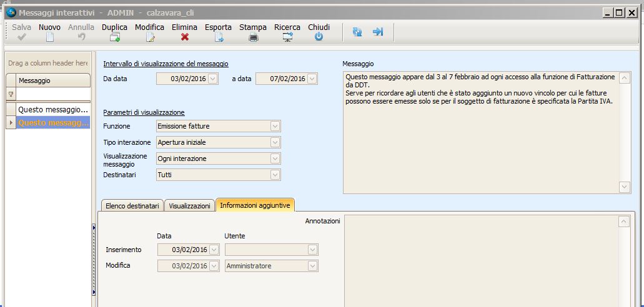Switch to Visualizzazioni tab
Screen dimensions: 644x307
(189, 205)
